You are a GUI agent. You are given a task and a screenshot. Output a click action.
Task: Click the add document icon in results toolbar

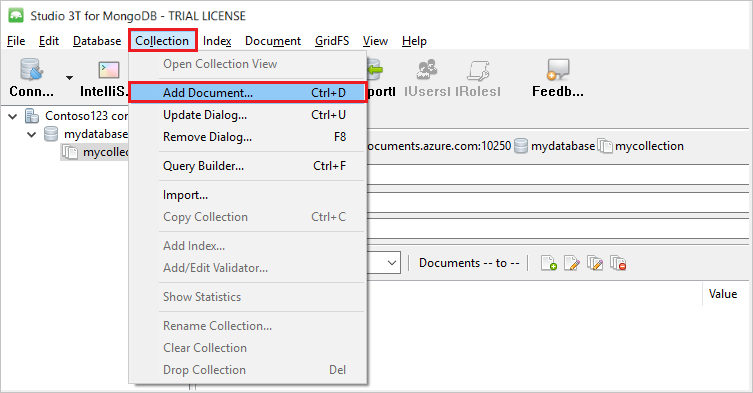548,263
